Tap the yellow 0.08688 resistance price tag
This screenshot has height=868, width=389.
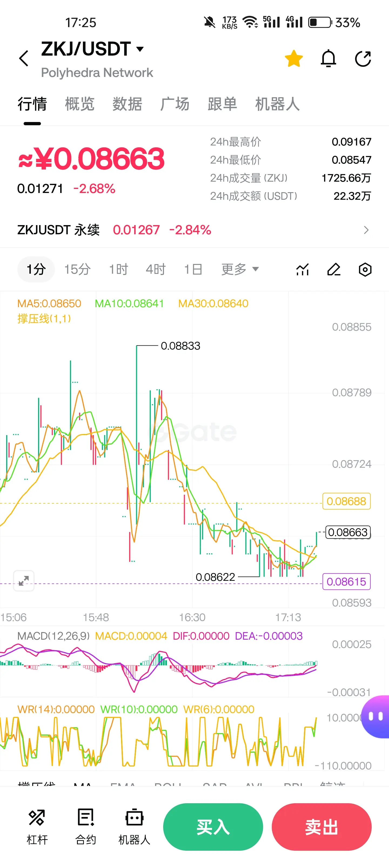click(x=347, y=501)
